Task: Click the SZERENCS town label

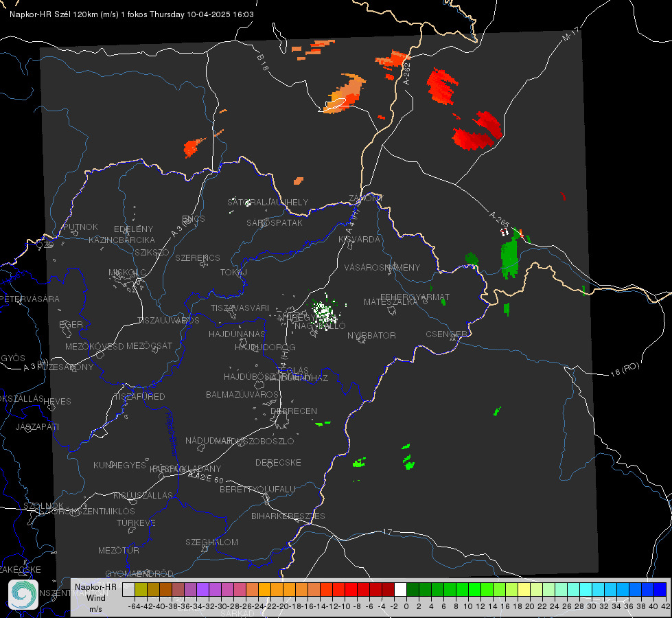Action: (x=198, y=257)
